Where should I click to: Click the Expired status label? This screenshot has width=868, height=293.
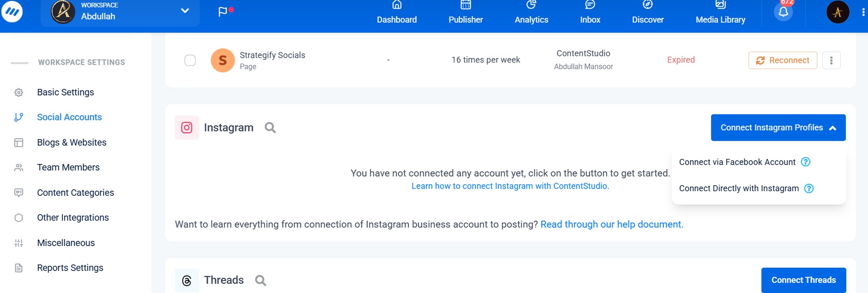[x=681, y=60]
